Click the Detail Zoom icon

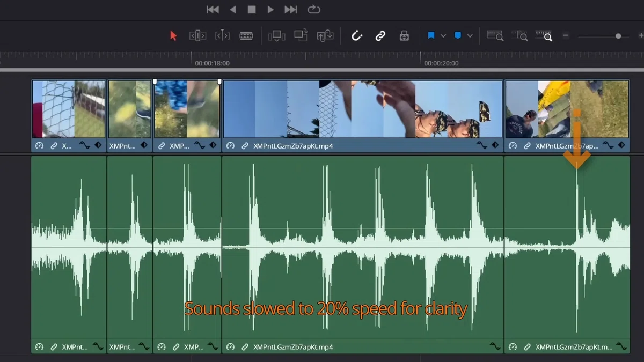[x=519, y=36]
